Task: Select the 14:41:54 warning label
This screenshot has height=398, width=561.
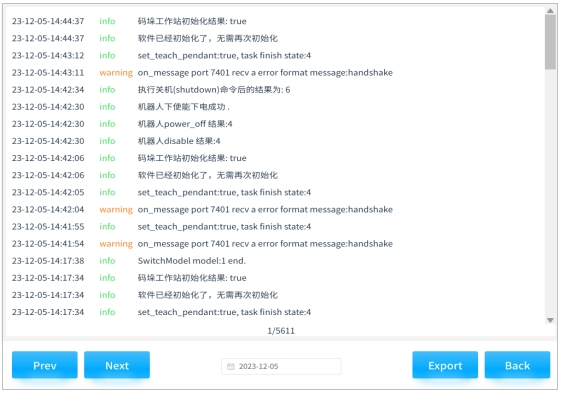Action: 116,244
